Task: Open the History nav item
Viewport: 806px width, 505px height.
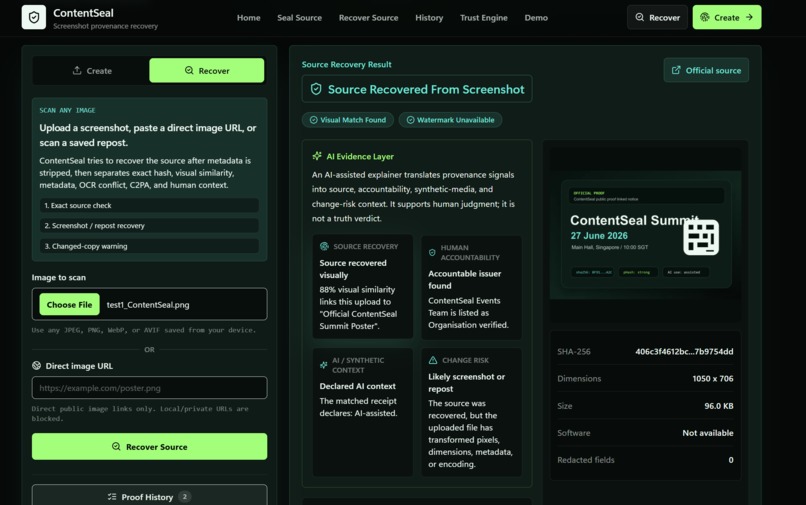Action: click(x=429, y=17)
